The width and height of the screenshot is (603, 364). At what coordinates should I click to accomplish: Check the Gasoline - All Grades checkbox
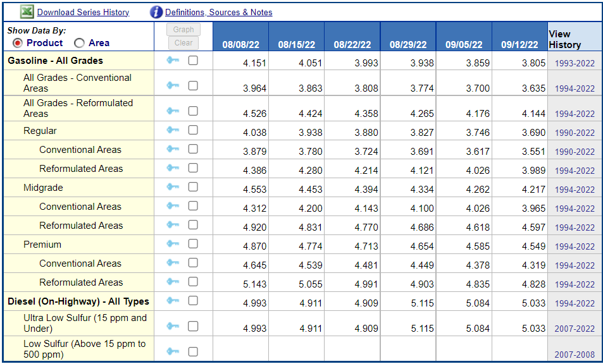tap(193, 60)
